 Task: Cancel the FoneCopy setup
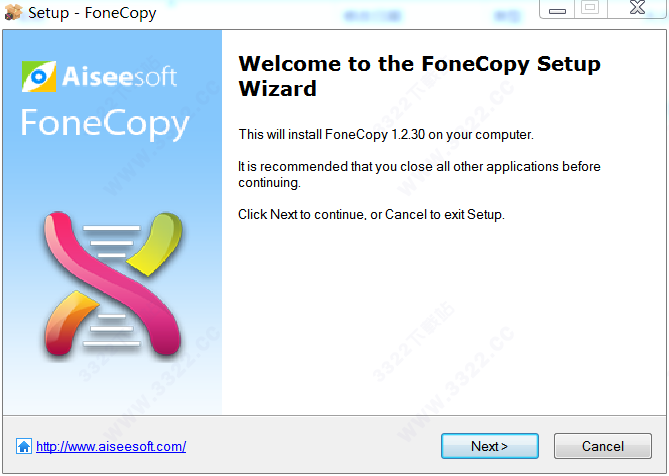point(602,446)
